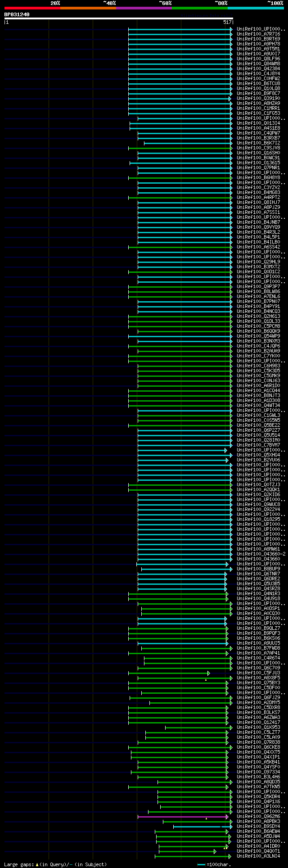Select the UniRef100_B6K7I2 entry
Image resolution: width=288 pixels, height=868 pixels.
[x=258, y=143]
